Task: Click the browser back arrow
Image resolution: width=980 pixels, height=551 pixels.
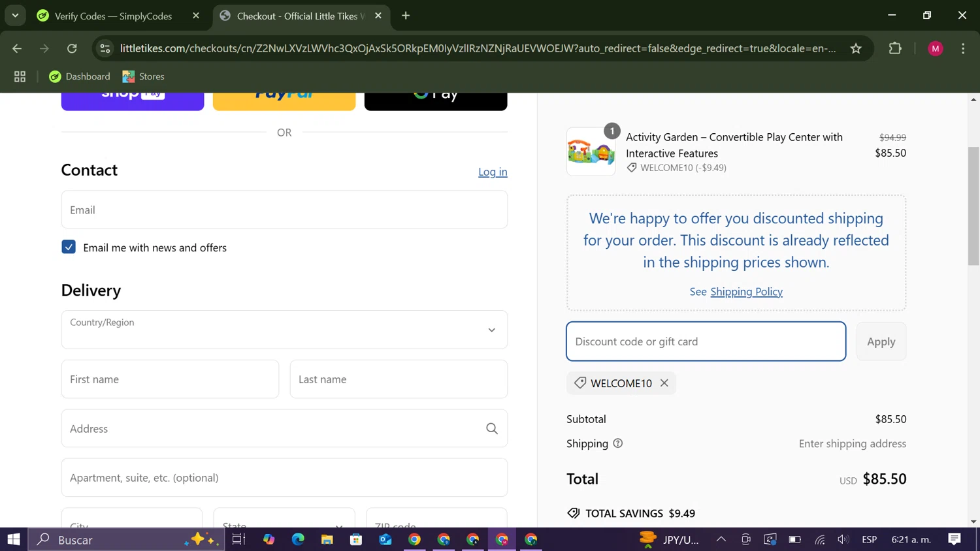Action: point(17,48)
